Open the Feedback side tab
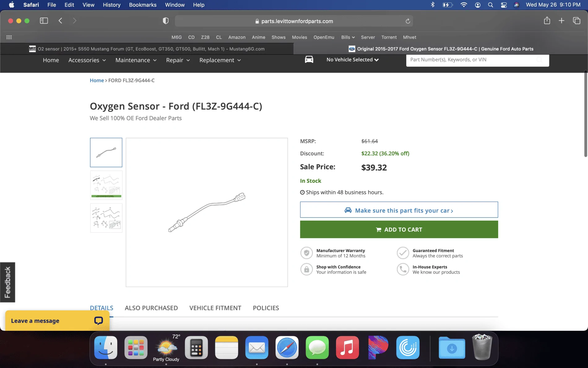 pyautogui.click(x=7, y=282)
